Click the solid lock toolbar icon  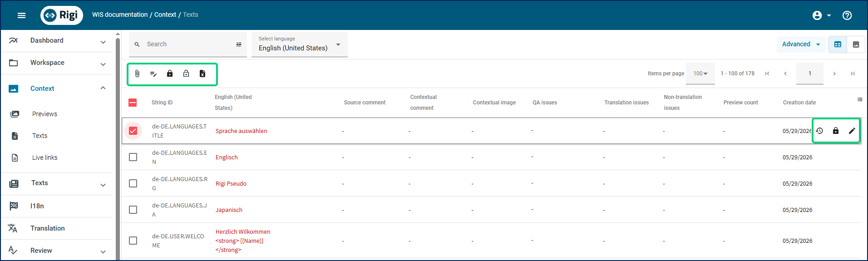(x=170, y=74)
